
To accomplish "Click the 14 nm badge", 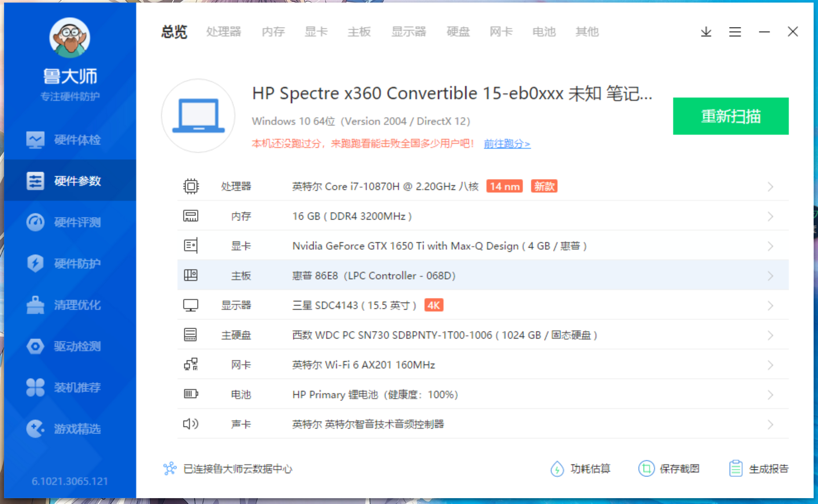I will coord(505,186).
